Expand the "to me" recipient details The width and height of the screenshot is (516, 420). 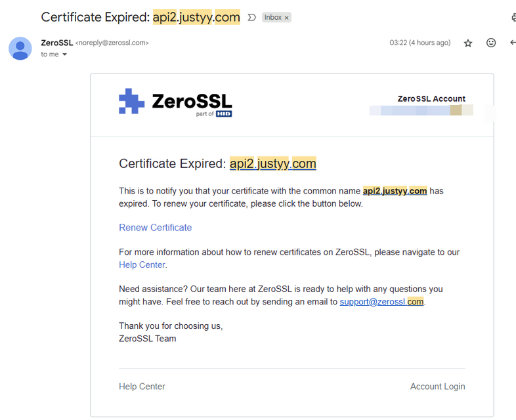coord(64,54)
